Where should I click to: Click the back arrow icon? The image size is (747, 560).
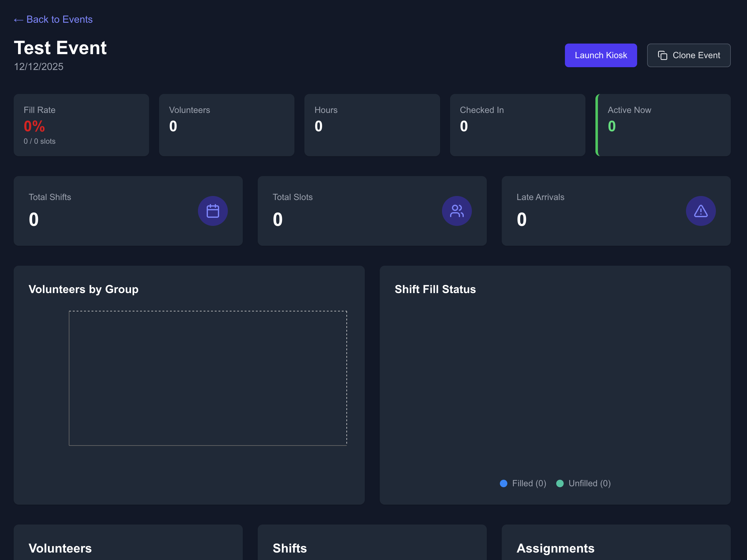click(18, 20)
